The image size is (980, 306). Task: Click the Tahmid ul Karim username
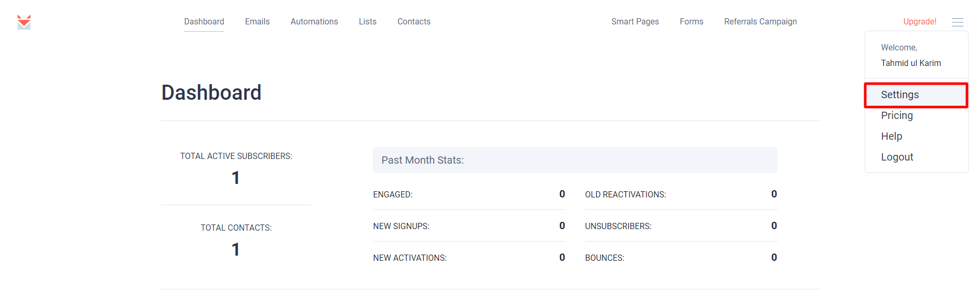pyautogui.click(x=911, y=63)
